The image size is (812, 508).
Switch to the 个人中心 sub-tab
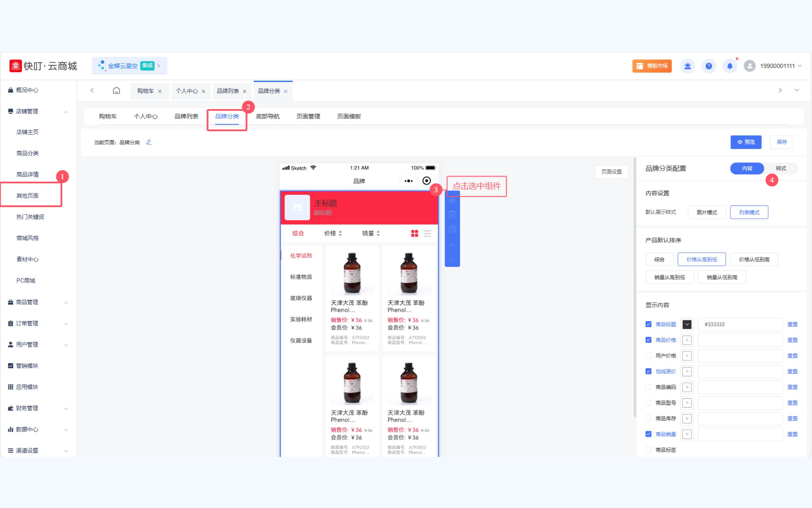pyautogui.click(x=146, y=116)
